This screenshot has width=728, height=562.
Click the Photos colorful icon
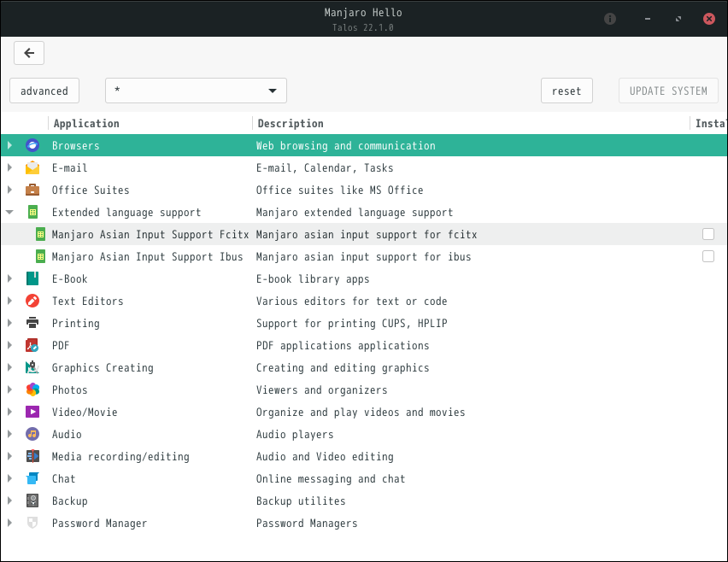pyautogui.click(x=32, y=389)
